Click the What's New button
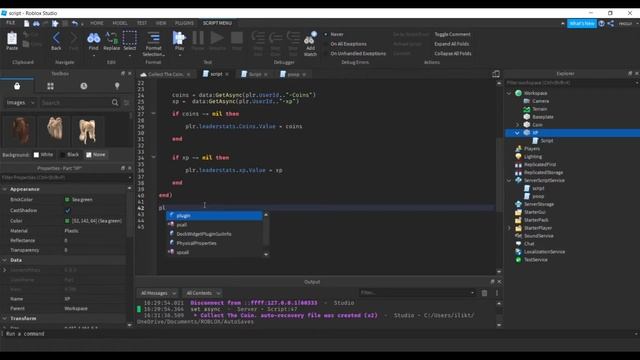 point(582,24)
